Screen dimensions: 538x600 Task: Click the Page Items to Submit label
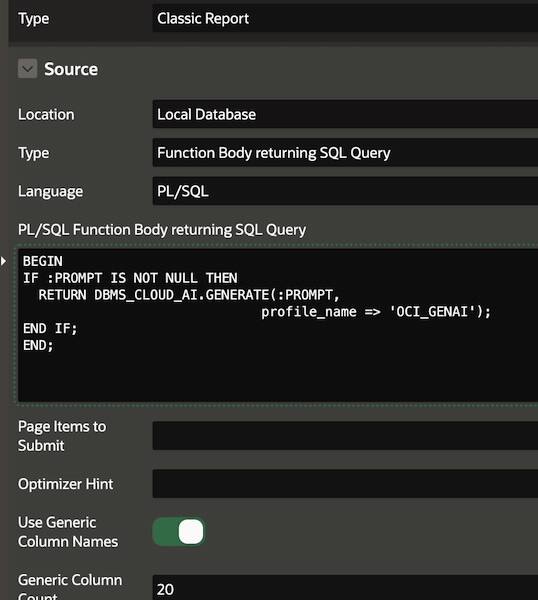tap(62, 436)
